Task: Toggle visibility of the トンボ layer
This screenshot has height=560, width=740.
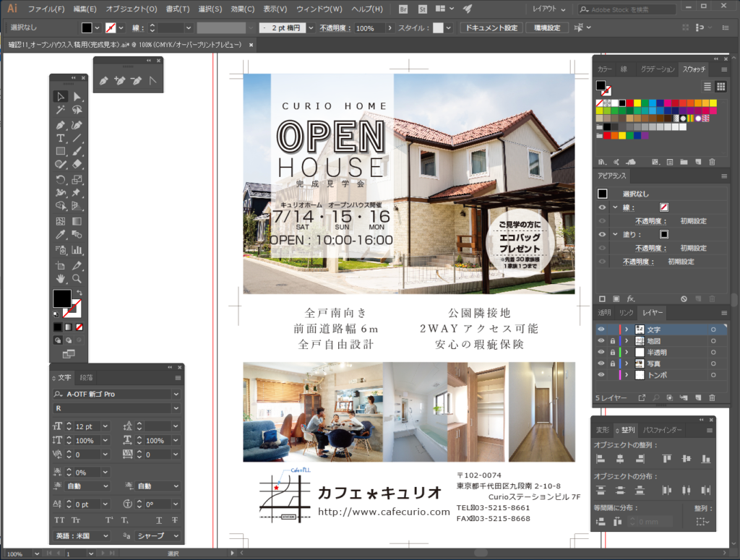Action: pyautogui.click(x=601, y=375)
